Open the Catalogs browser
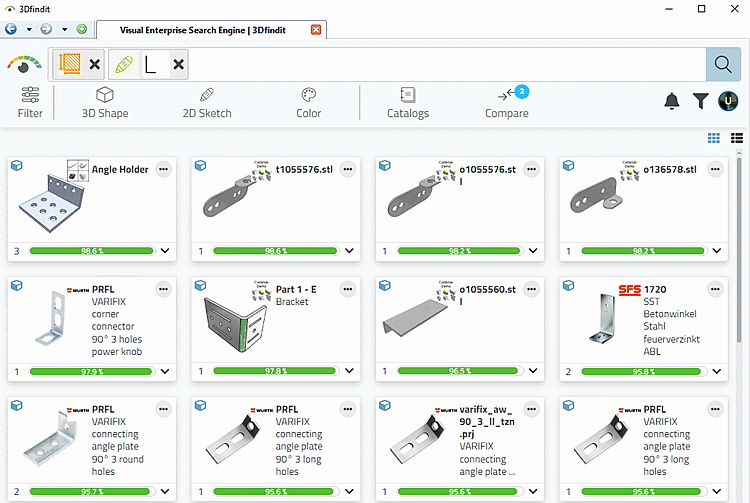The image size is (750, 503). [x=408, y=102]
